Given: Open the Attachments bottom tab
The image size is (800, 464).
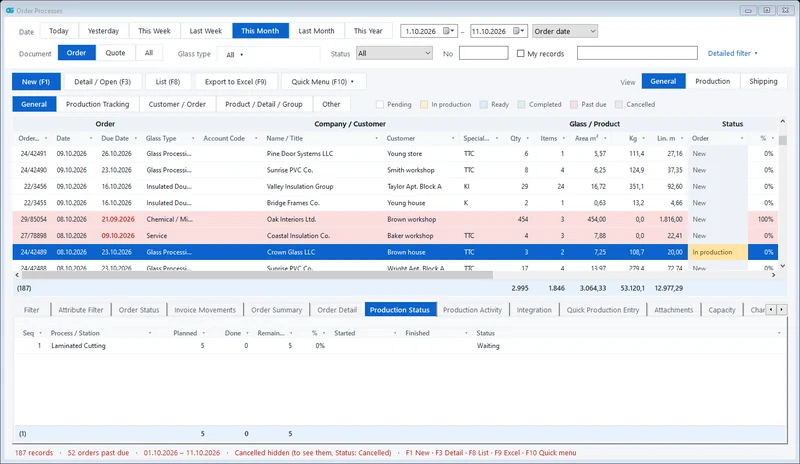Looking at the screenshot, I should (673, 310).
